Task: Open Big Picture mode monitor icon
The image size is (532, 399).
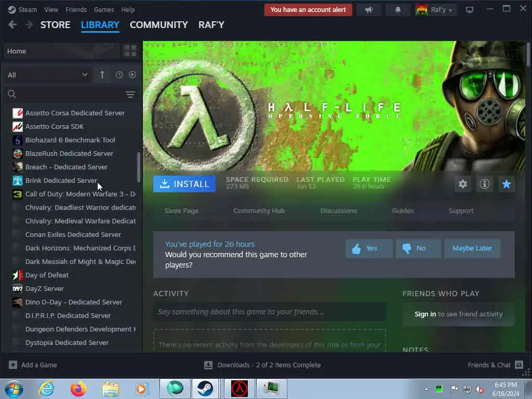Action: (469, 10)
